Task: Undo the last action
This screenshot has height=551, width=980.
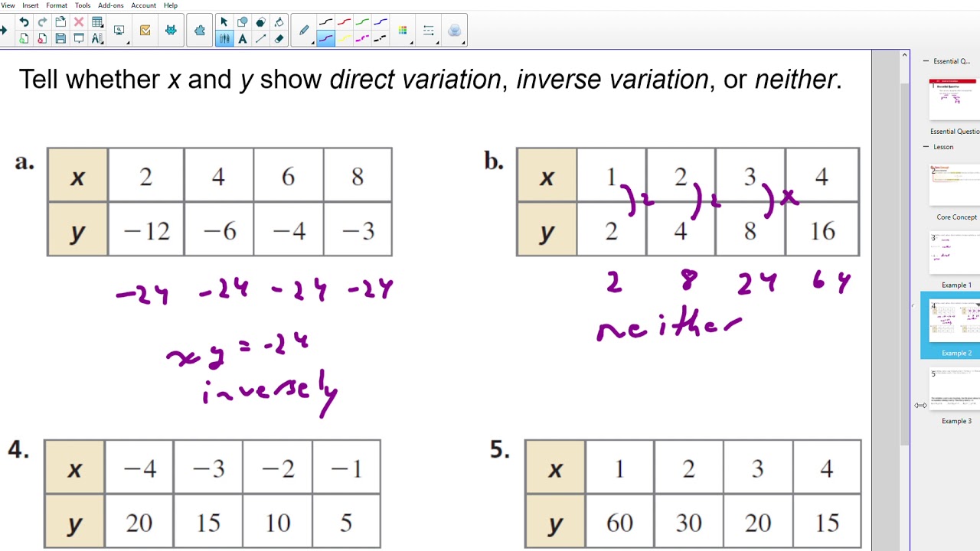Action: (x=24, y=22)
